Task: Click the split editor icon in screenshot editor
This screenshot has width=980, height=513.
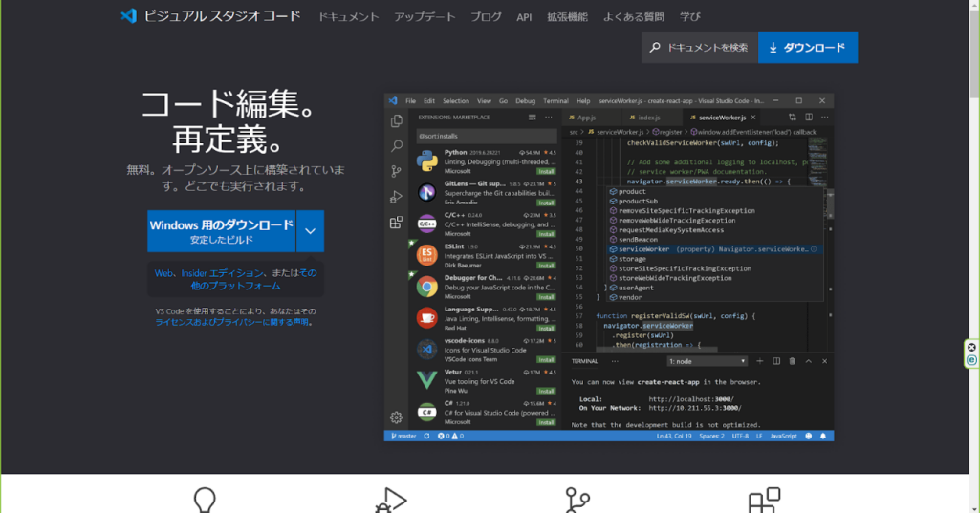Action: pyautogui.click(x=809, y=118)
